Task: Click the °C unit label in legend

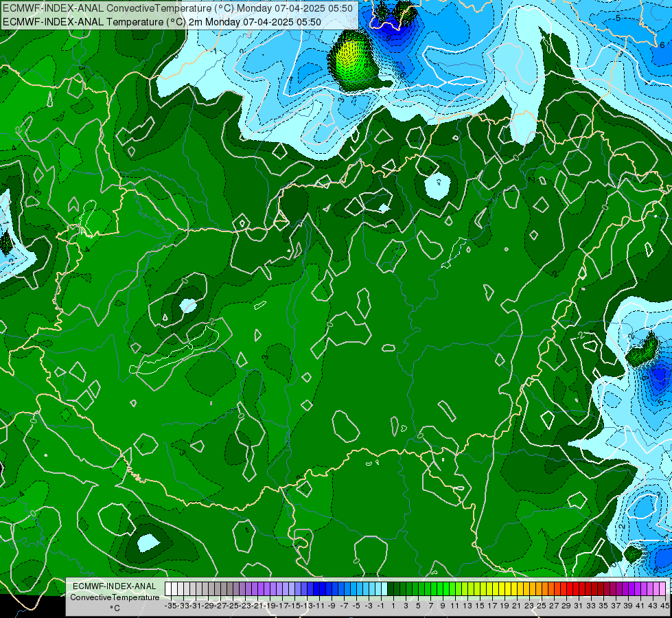Action: coord(115,608)
